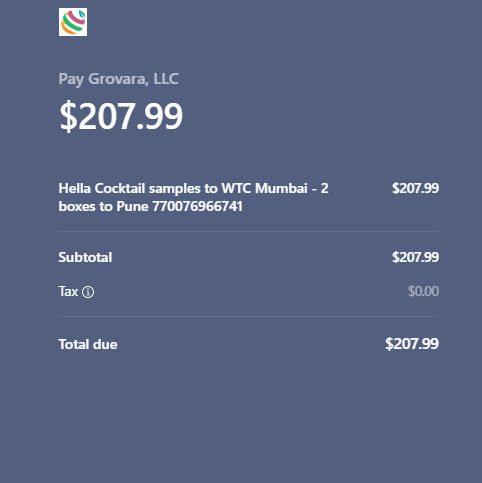
Task: Select the word Grovara in the heading
Action: (x=118, y=79)
